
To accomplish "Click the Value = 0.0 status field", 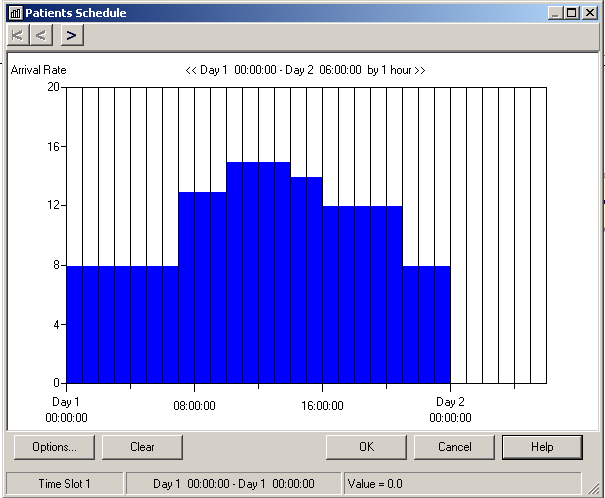I will (462, 484).
